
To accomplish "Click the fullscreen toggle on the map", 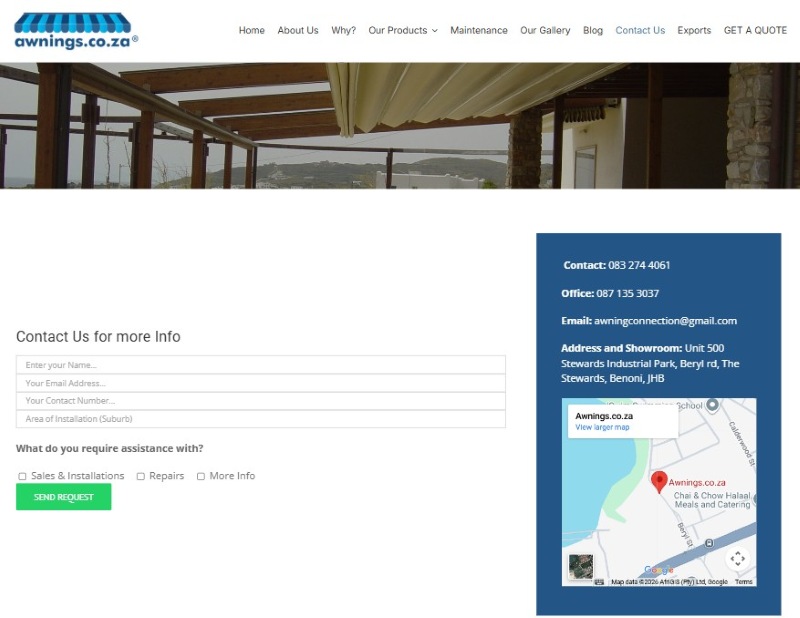I will [738, 556].
